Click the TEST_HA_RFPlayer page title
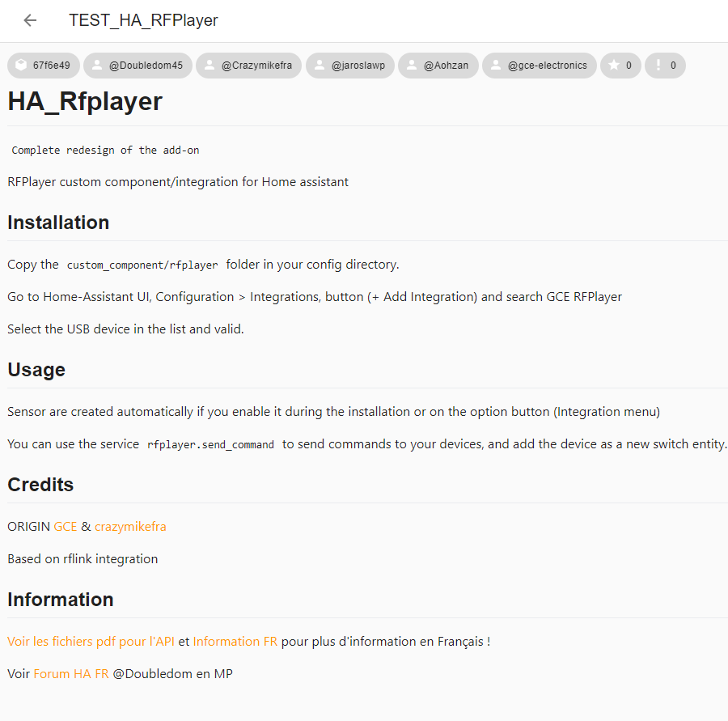The width and height of the screenshot is (728, 721). [143, 20]
